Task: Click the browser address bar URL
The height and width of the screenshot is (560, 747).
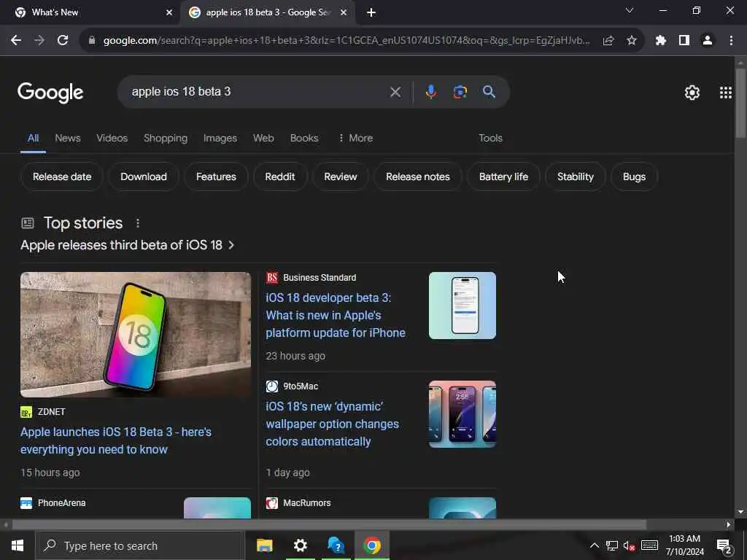Action: coord(347,41)
